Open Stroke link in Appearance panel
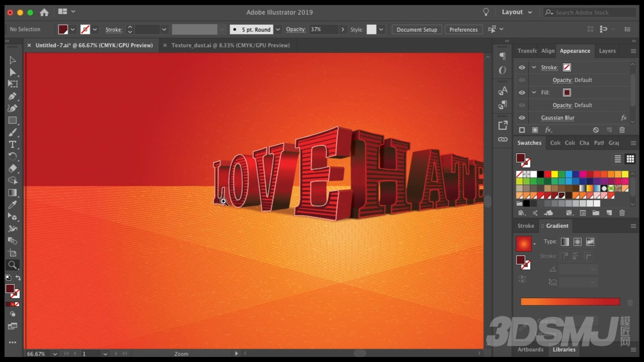Screen dimensions: 644x362 click(549, 67)
